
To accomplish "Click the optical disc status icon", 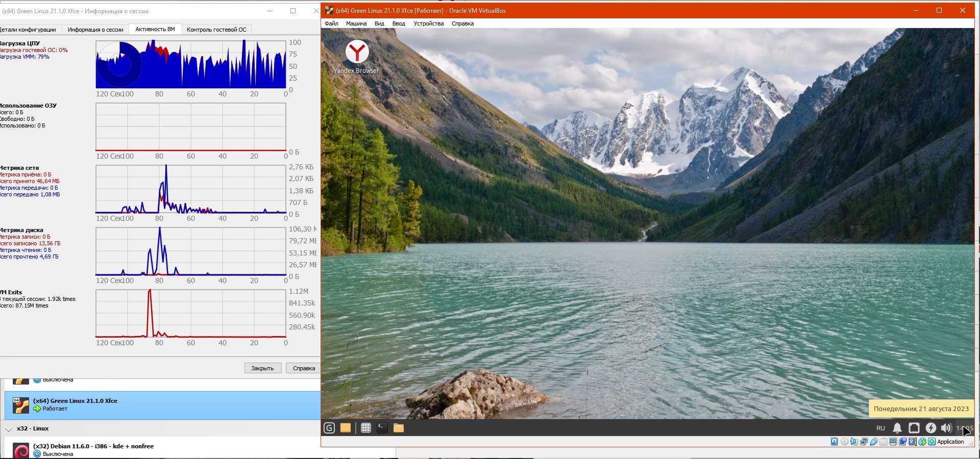I will click(x=844, y=442).
